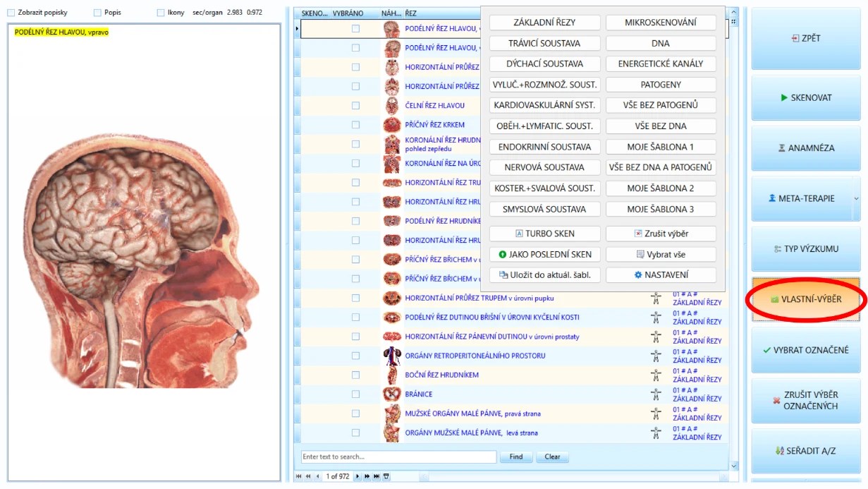Screen dimensions: 868x489
Task: Jump to the last record in the navigator
Action: 377,477
